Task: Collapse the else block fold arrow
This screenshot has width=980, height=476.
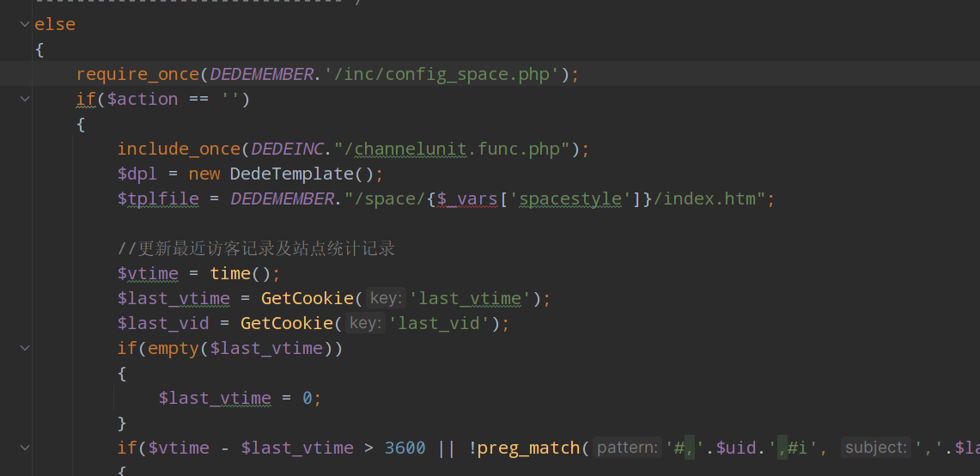Action: (x=24, y=24)
